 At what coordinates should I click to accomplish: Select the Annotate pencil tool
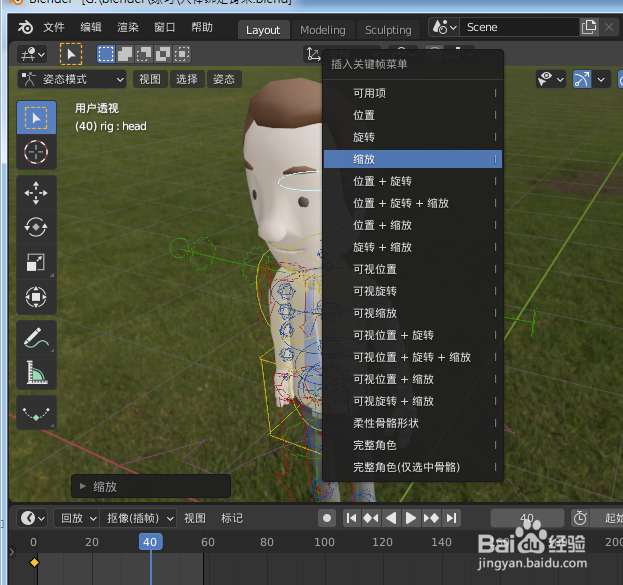(x=36, y=338)
